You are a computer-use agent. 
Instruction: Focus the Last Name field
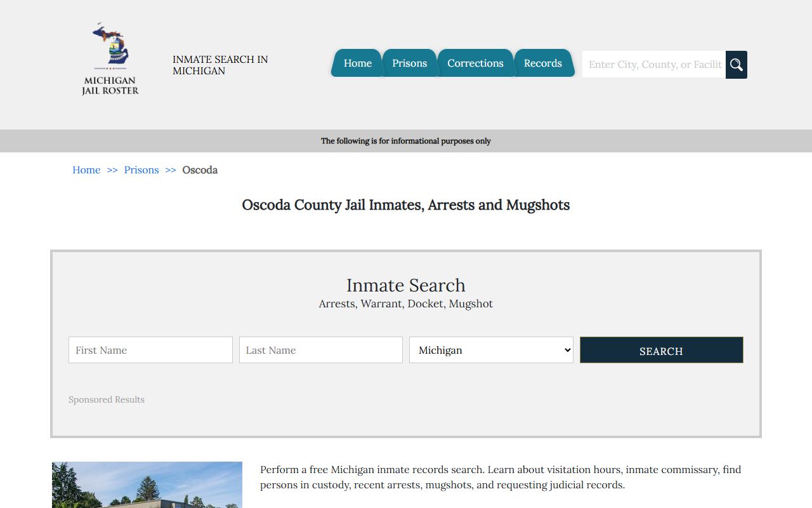[x=321, y=350]
